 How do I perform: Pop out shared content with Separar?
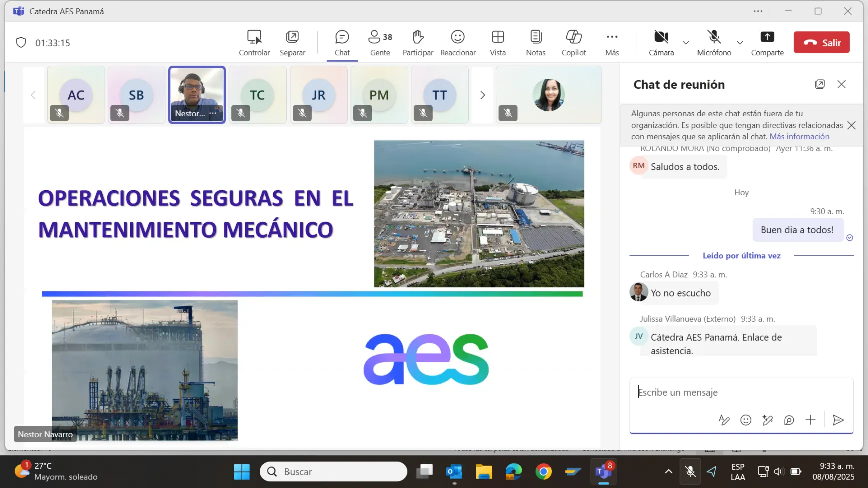click(292, 42)
